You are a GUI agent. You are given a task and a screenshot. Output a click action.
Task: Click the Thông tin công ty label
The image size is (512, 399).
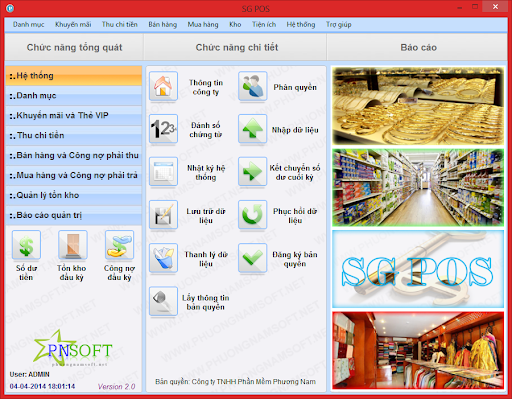(x=206, y=87)
